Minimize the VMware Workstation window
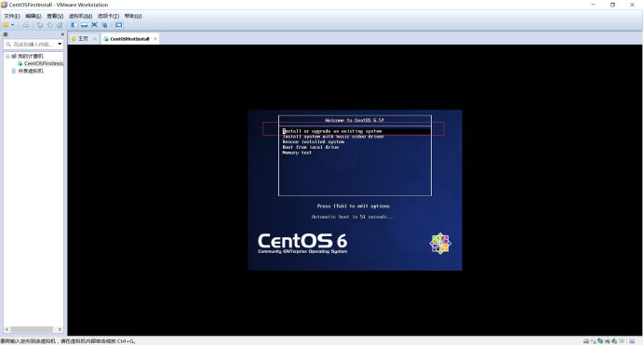 (x=593, y=5)
